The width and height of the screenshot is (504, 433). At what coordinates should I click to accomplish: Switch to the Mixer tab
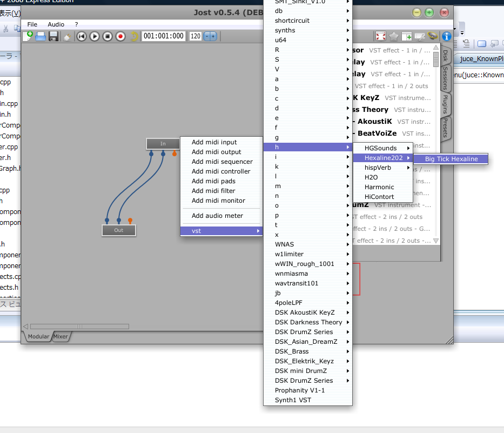point(61,336)
